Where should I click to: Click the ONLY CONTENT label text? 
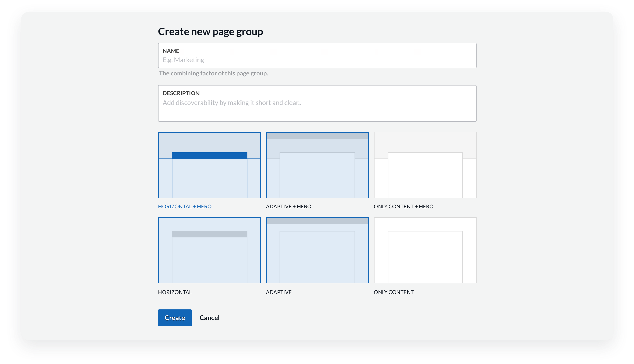click(x=394, y=292)
